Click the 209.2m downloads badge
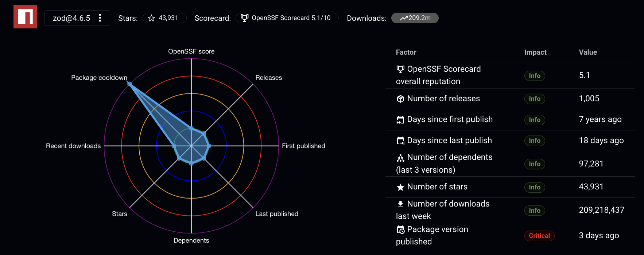The height and width of the screenshot is (255, 644). (415, 18)
